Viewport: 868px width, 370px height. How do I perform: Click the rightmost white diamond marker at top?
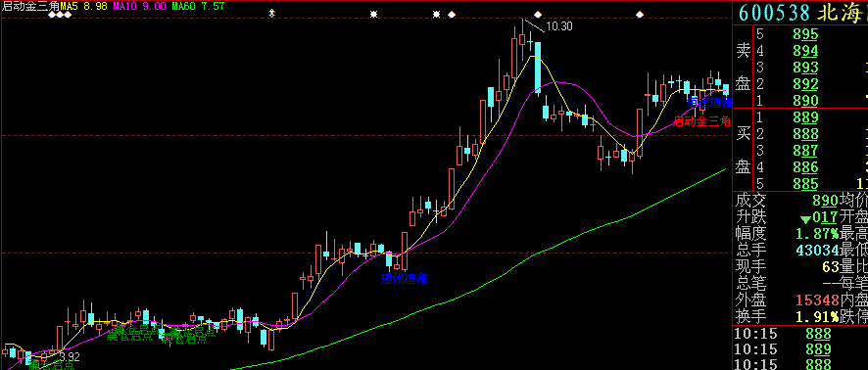[x=640, y=14]
